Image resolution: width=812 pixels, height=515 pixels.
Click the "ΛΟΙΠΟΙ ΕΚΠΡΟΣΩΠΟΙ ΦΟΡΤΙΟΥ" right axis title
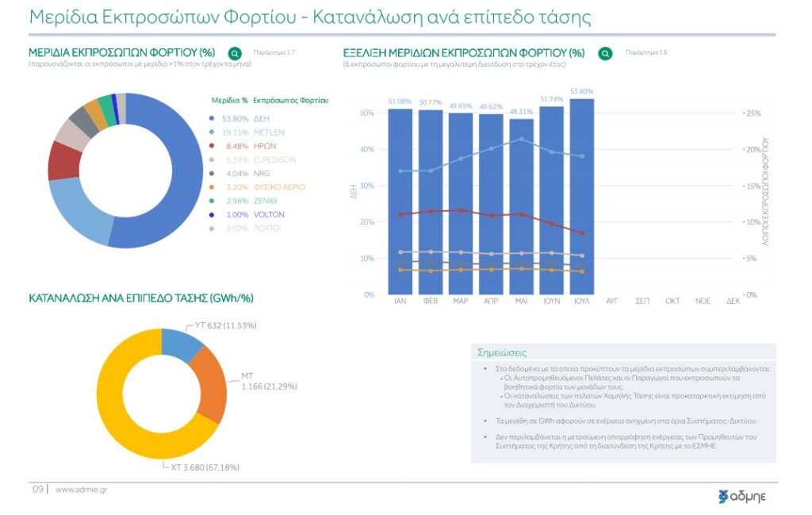tap(766, 192)
